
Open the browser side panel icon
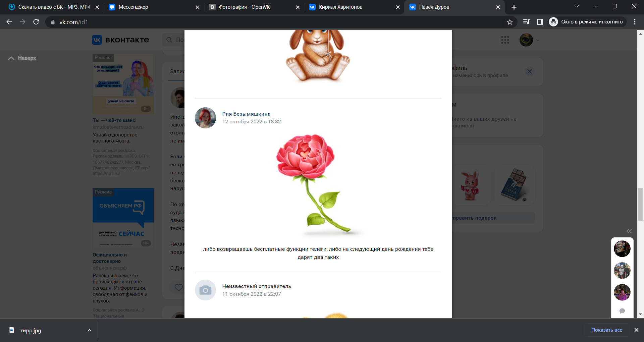pyautogui.click(x=540, y=22)
